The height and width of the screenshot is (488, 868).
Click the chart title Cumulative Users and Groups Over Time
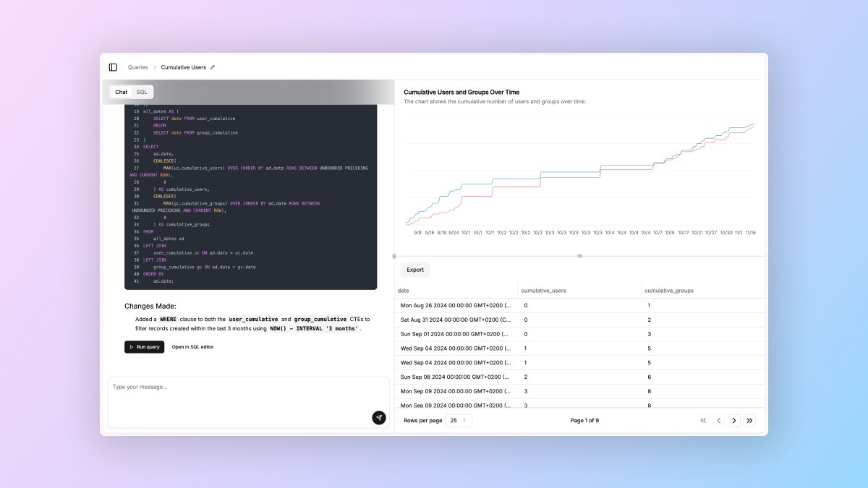tap(461, 92)
